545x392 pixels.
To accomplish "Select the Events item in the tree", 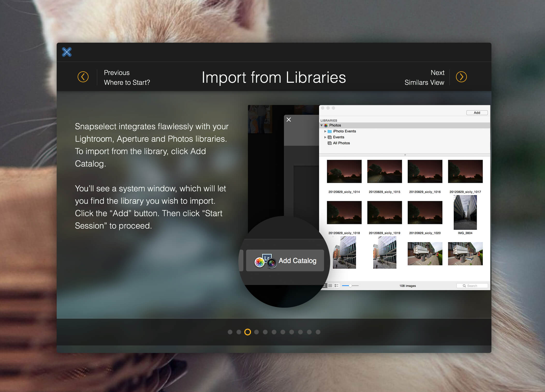I will 338,137.
